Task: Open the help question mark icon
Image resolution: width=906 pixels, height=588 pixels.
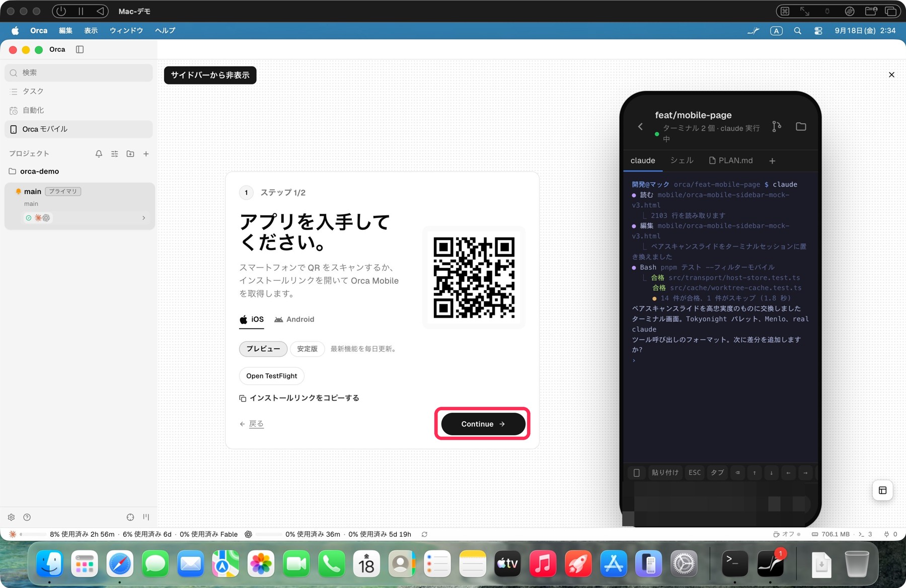Action: 27,517
